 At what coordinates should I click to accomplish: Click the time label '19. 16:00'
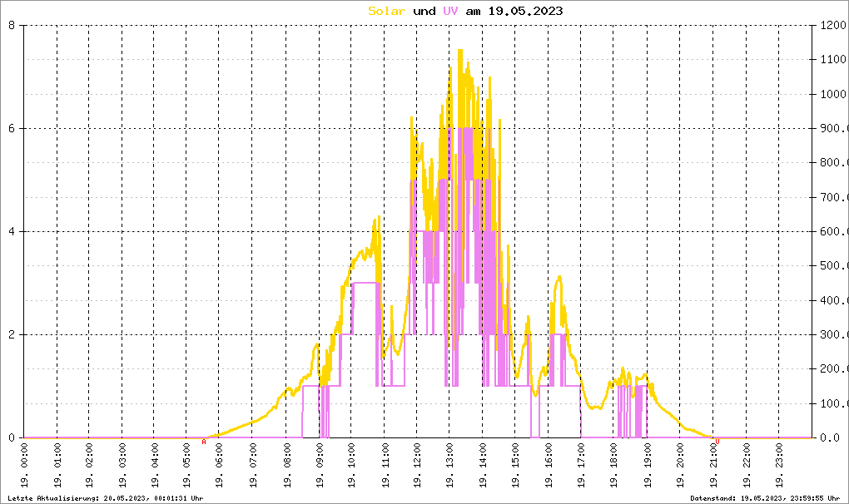[549, 466]
